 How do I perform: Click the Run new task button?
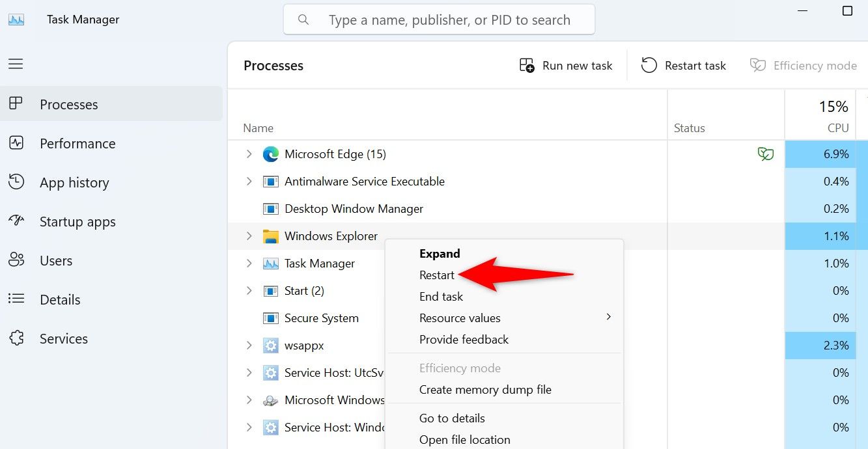566,66
